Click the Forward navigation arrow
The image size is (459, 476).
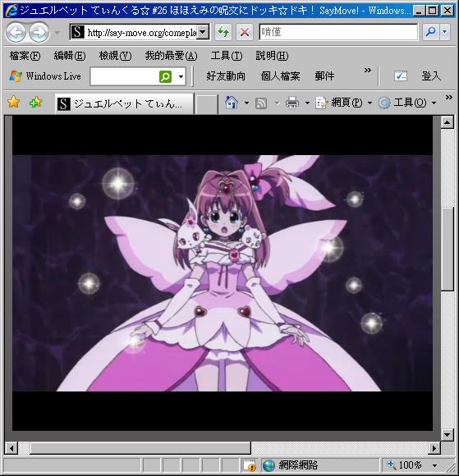(39, 32)
